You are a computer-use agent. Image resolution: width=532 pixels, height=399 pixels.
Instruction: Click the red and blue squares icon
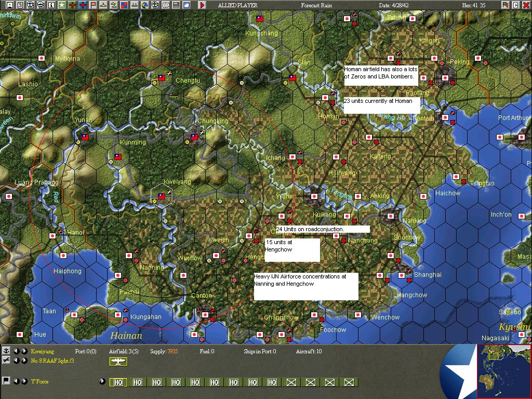[x=124, y=5]
